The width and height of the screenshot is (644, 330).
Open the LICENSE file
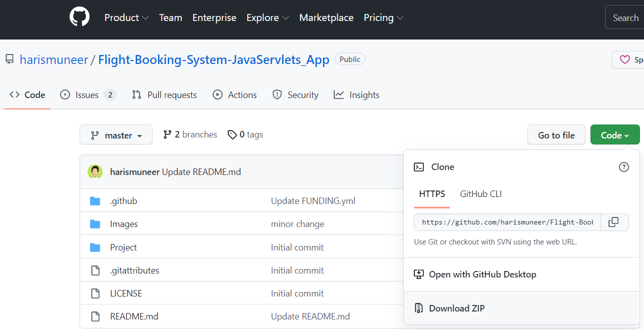(126, 293)
